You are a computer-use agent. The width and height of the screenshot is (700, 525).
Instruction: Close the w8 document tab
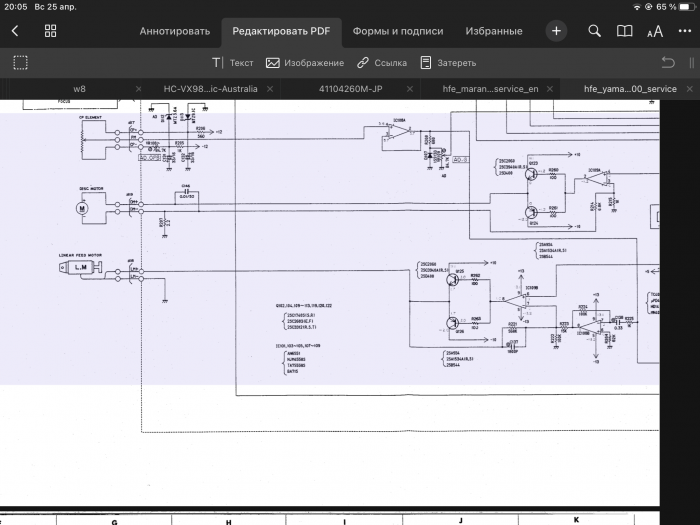(138, 89)
